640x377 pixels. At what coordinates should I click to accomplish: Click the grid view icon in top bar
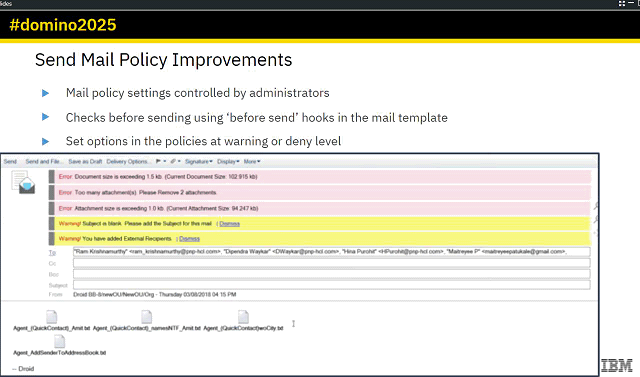tap(622, 3)
